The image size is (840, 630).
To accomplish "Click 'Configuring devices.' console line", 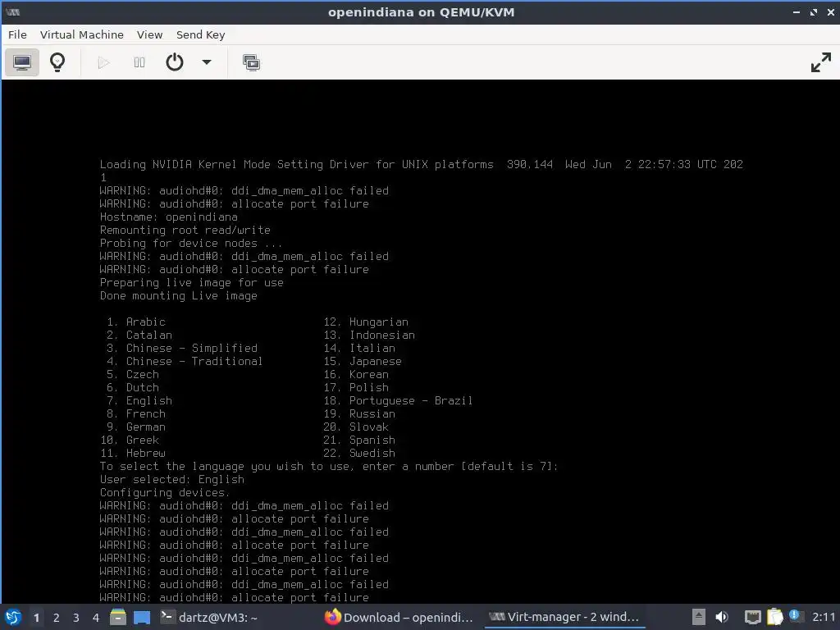I will [x=165, y=492].
